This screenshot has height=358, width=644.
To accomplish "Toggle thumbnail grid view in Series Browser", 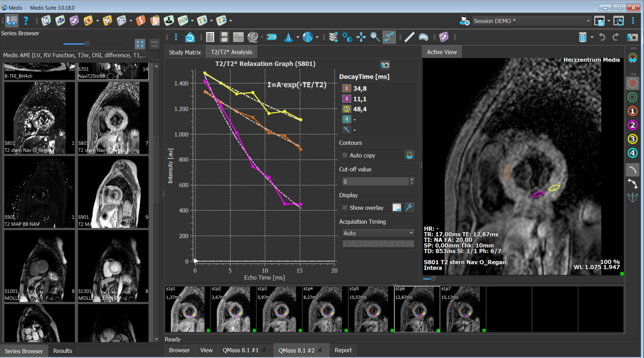I will (x=140, y=44).
